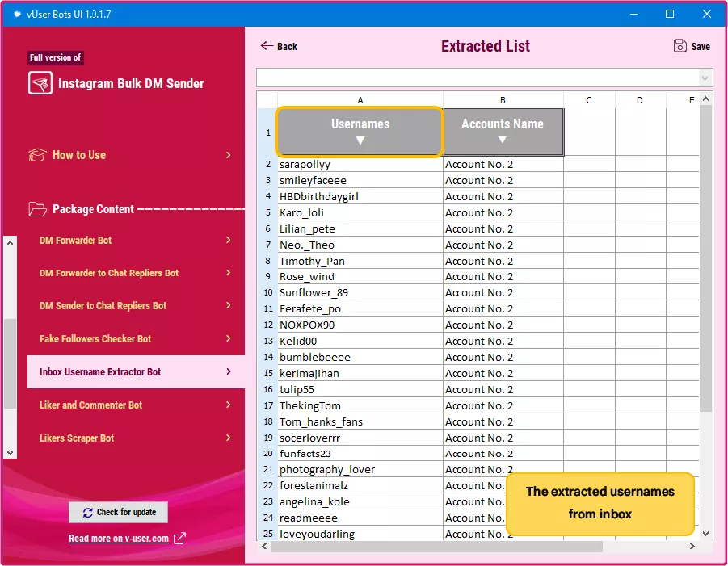Select the sarapollyy username cell
This screenshot has width=728, height=566.
(360, 164)
